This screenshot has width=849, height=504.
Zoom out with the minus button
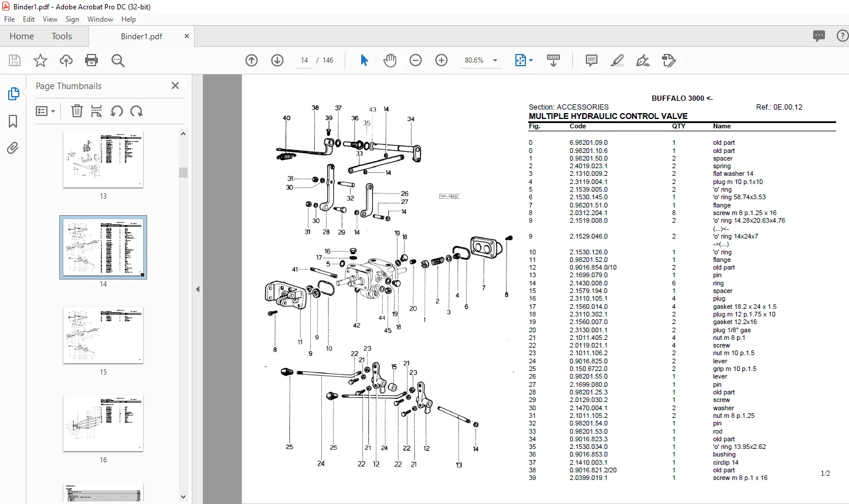pyautogui.click(x=416, y=60)
